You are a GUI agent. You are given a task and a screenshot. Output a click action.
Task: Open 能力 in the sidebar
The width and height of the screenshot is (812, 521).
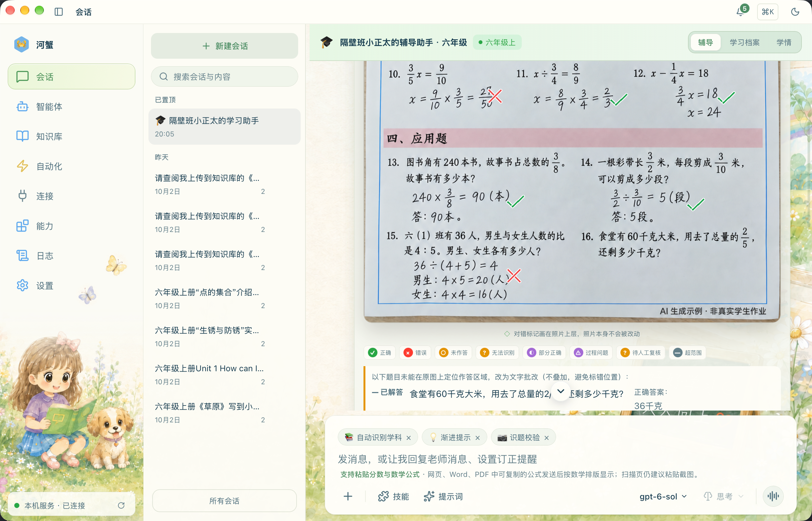click(x=71, y=226)
